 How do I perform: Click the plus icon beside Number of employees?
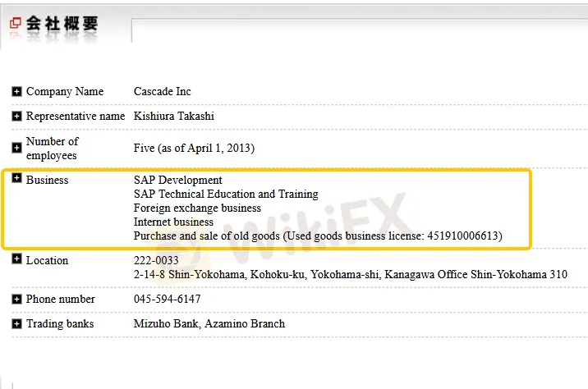coord(17,148)
